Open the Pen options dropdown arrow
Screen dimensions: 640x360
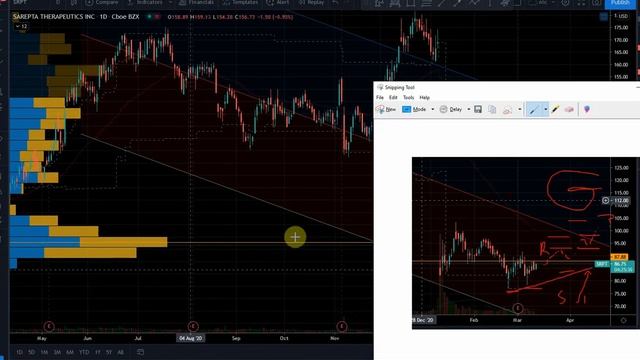(545, 109)
